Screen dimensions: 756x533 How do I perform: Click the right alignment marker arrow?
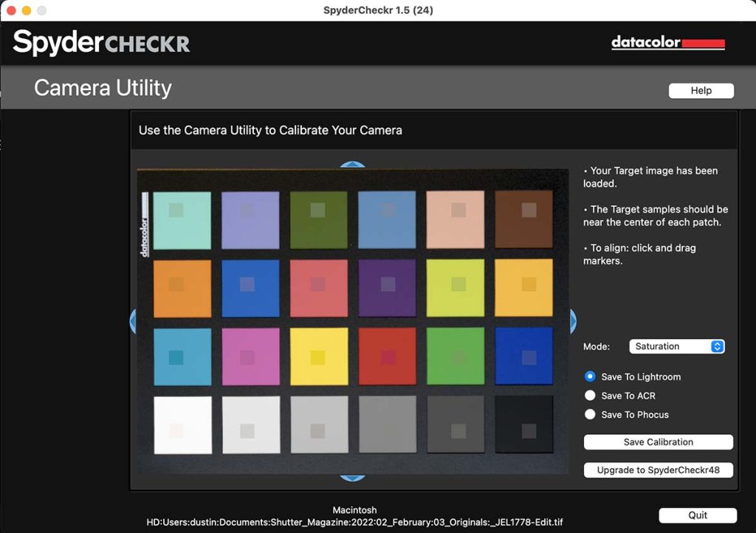573,321
